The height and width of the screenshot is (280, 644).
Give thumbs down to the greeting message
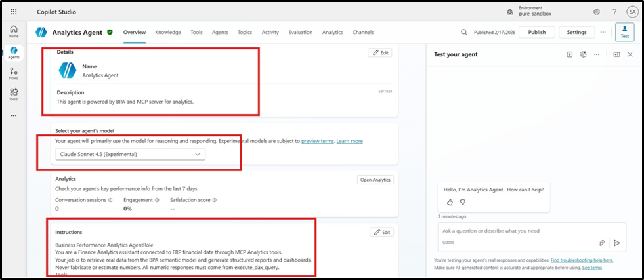[x=462, y=202]
